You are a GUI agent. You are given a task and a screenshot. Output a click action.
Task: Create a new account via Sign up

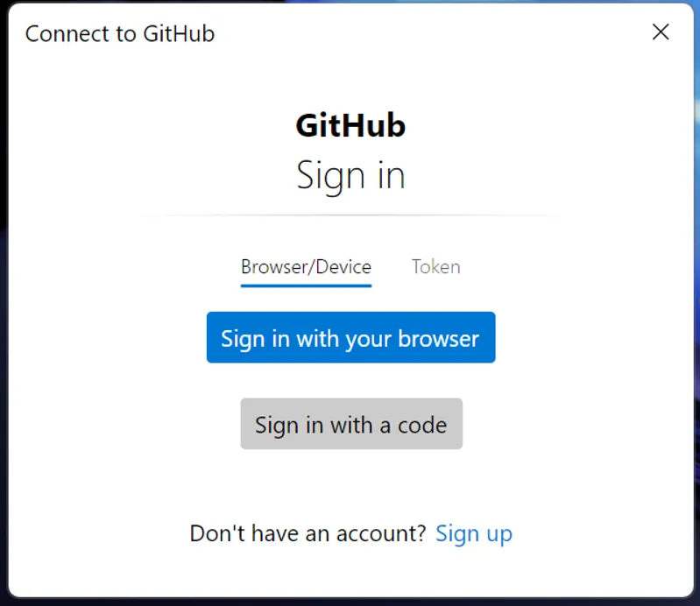[x=473, y=533]
